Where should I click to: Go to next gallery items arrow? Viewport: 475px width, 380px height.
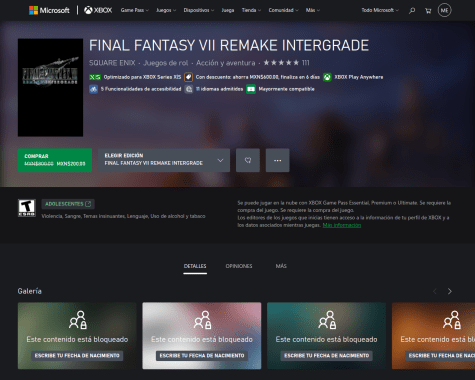(x=450, y=291)
